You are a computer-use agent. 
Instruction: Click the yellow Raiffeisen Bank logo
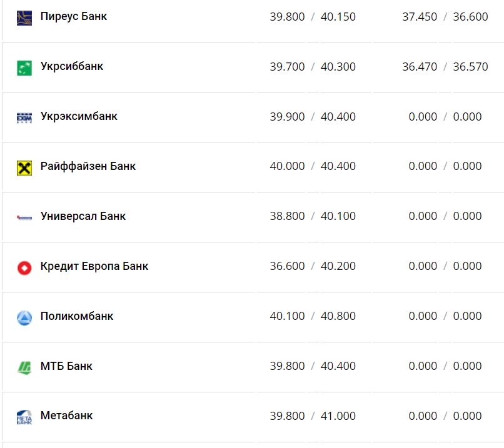[24, 167]
